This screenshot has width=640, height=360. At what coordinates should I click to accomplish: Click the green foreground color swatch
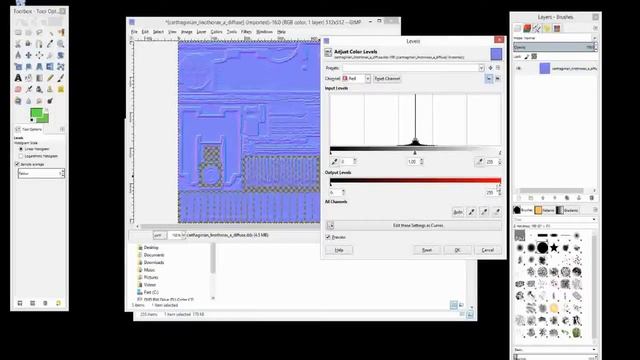tap(36, 113)
